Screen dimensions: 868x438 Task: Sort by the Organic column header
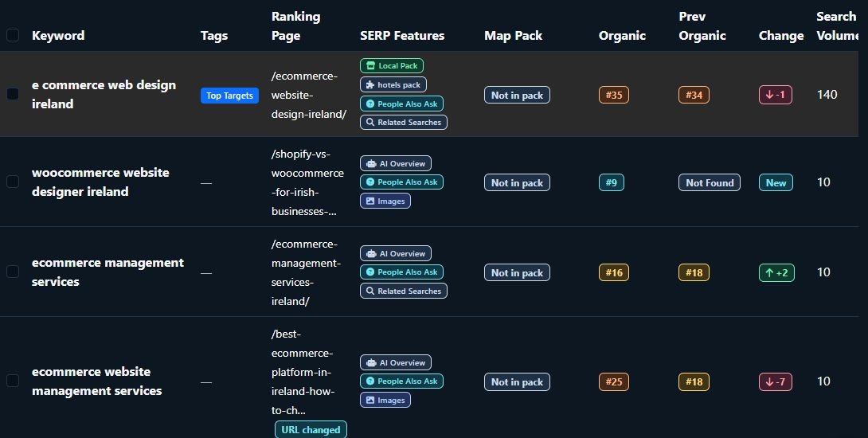(622, 36)
